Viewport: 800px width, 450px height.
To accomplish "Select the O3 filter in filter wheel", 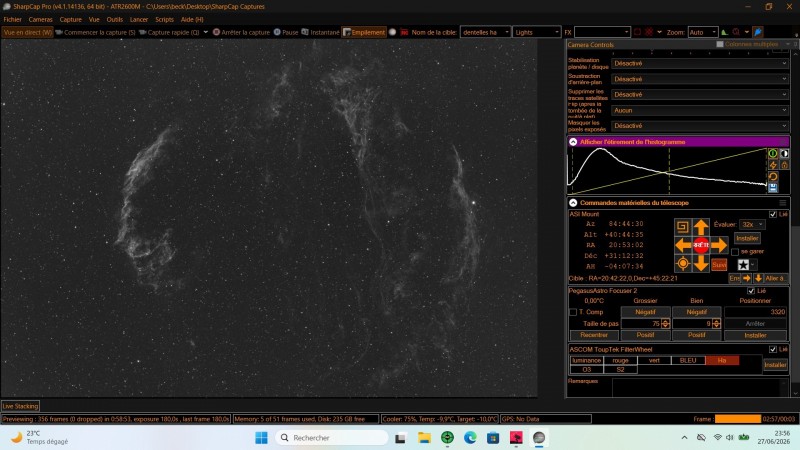I will coord(586,369).
